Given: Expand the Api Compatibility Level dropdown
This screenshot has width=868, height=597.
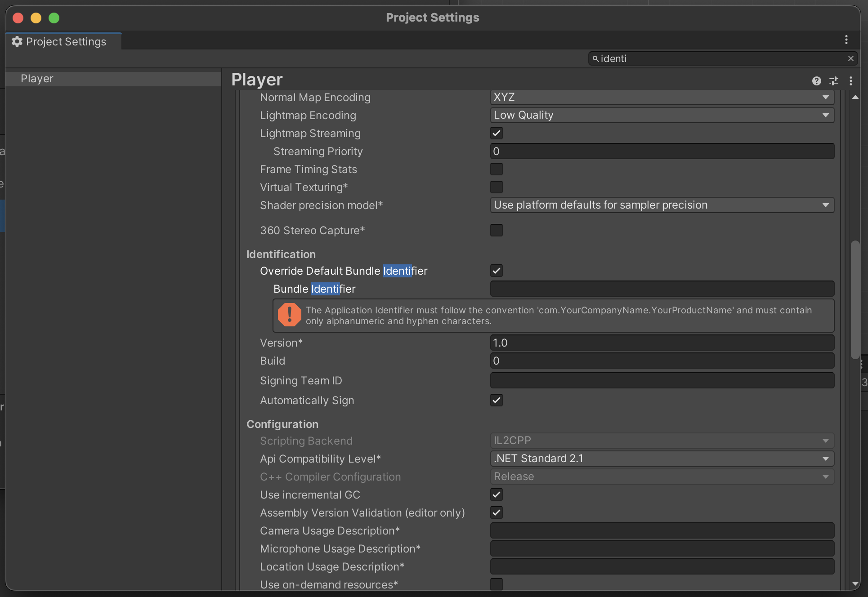Looking at the screenshot, I should [x=662, y=459].
